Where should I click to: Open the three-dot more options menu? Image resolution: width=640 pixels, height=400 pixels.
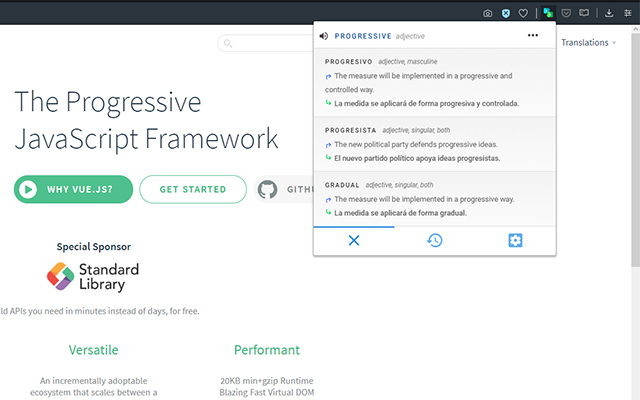coord(533,36)
